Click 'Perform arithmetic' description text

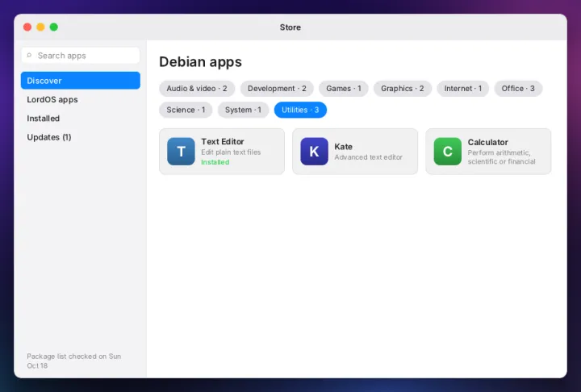[x=501, y=157]
